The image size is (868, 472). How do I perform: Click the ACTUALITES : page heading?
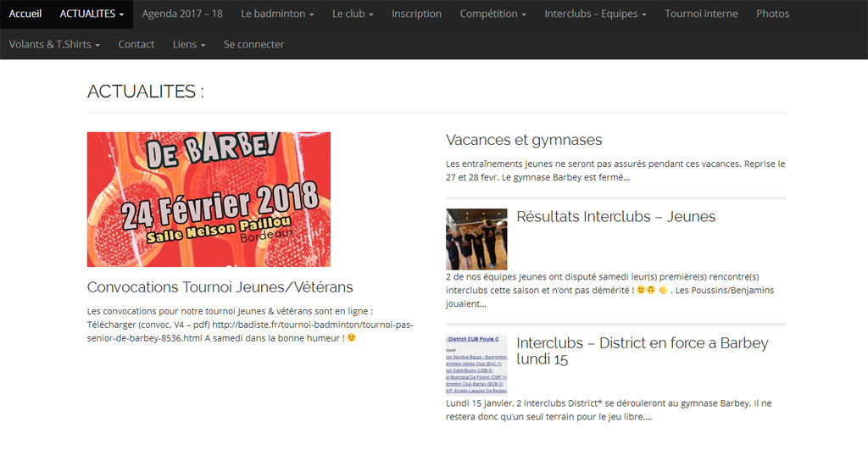pos(146,92)
